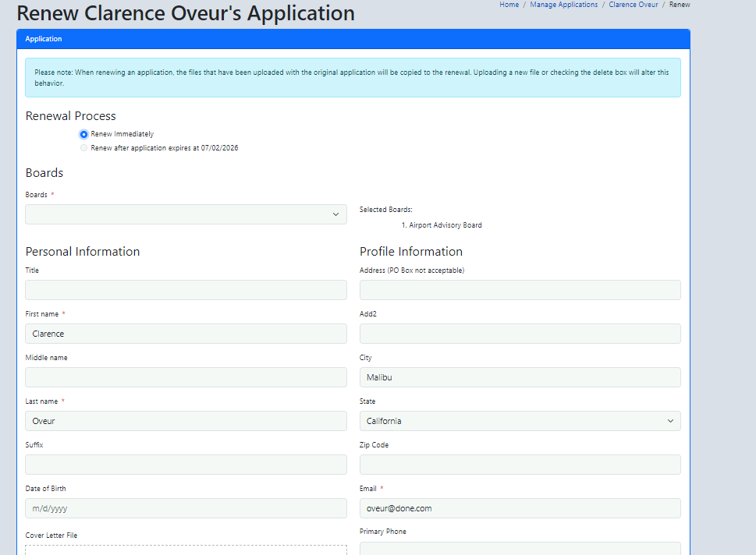Click the Title input field
The image size is (756, 555).
point(186,290)
